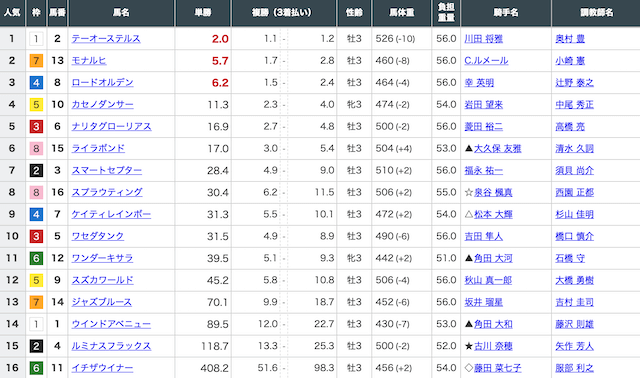The height and width of the screenshot is (378, 640).
Task: Click the blue frame 4 badge for ロードオルデン
Action: click(36, 83)
